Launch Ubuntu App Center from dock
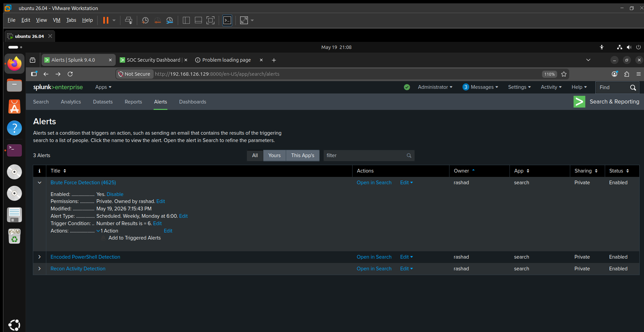Image resolution: width=644 pixels, height=332 pixels. (14, 107)
